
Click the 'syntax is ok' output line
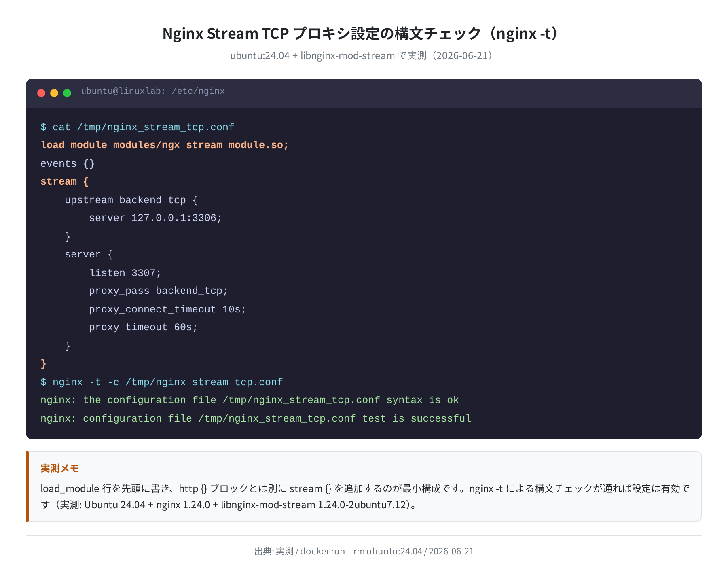(250, 400)
